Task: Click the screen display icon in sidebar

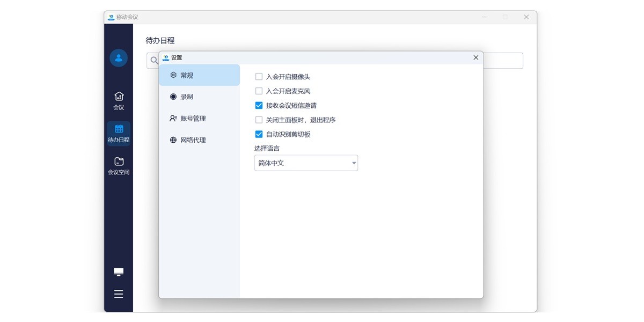Action: click(x=119, y=272)
